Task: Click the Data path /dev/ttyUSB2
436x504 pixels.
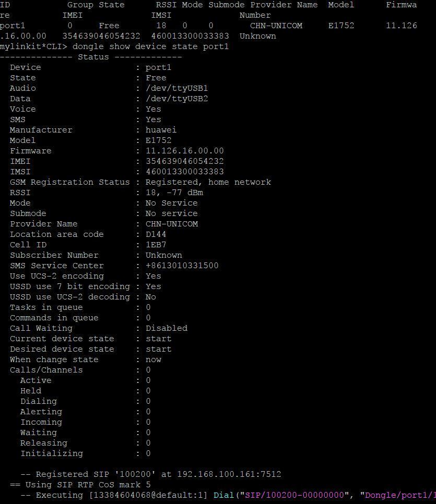Action: point(177,99)
